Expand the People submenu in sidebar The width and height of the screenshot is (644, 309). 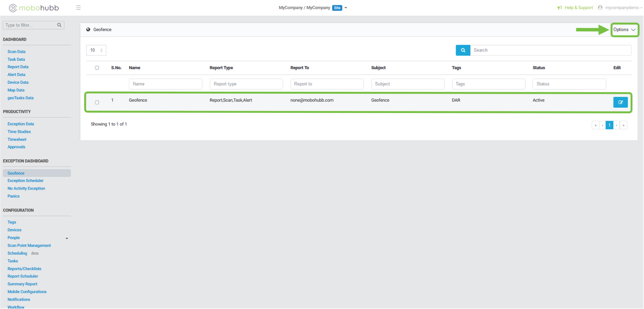coord(67,238)
